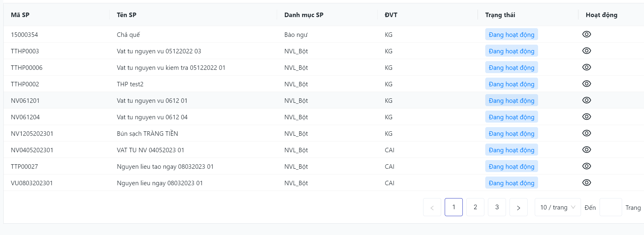
Task: Click the eye icon for Chả quế
Action: pyautogui.click(x=586, y=34)
